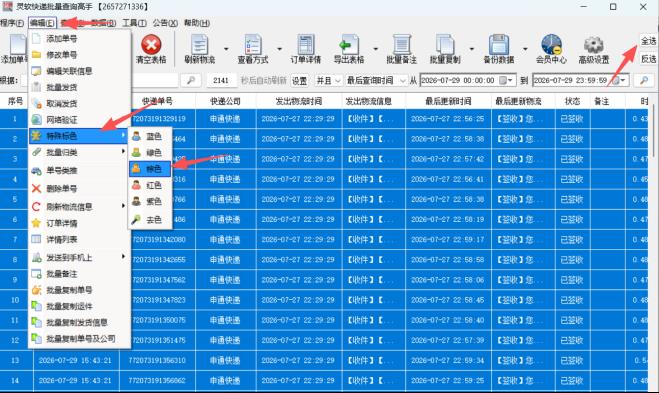The height and width of the screenshot is (393, 659).
Task: Click the 批量复制 toolbar icon
Action: [x=445, y=45]
